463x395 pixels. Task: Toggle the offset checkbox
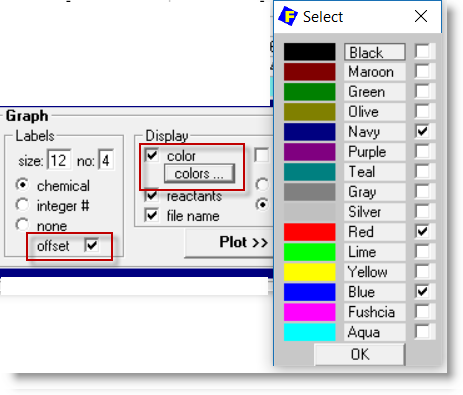92,245
